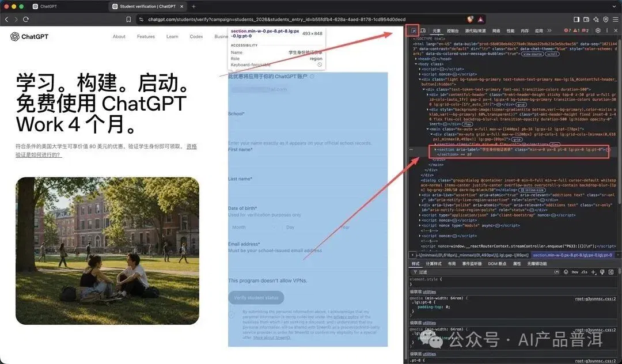Switch to the 计算样式 (Computed) styles tab
The height and width of the screenshot is (364, 622).
click(434, 264)
